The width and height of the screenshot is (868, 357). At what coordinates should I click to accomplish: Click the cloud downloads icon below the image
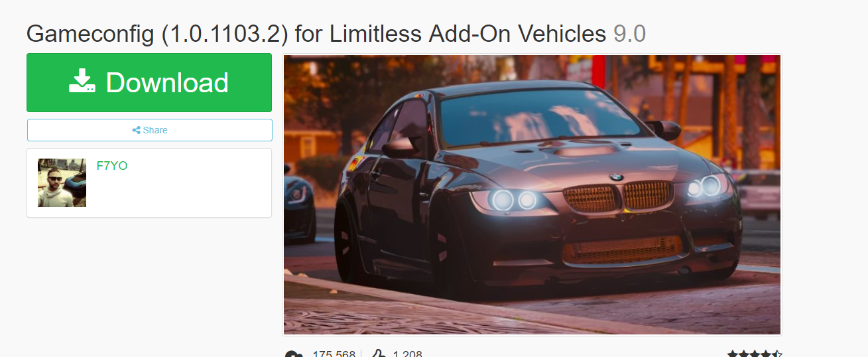point(294,354)
